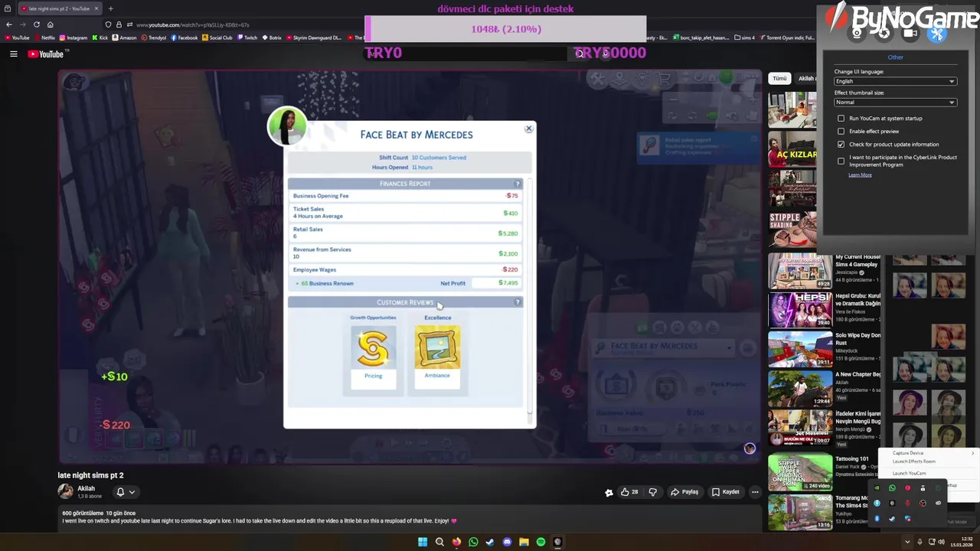This screenshot has height=551, width=980.
Task: Click the Learn More link
Action: (x=860, y=175)
